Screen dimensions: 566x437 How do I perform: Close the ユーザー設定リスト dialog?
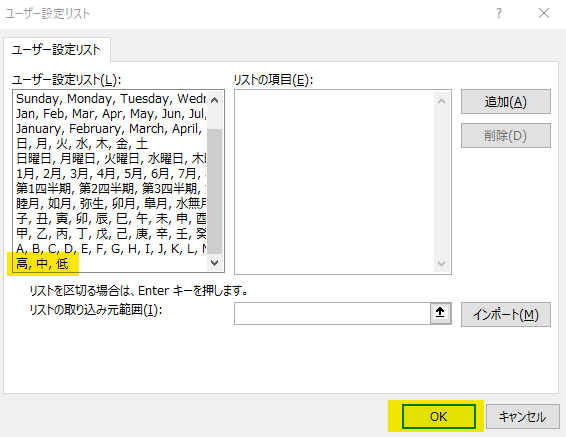(544, 14)
